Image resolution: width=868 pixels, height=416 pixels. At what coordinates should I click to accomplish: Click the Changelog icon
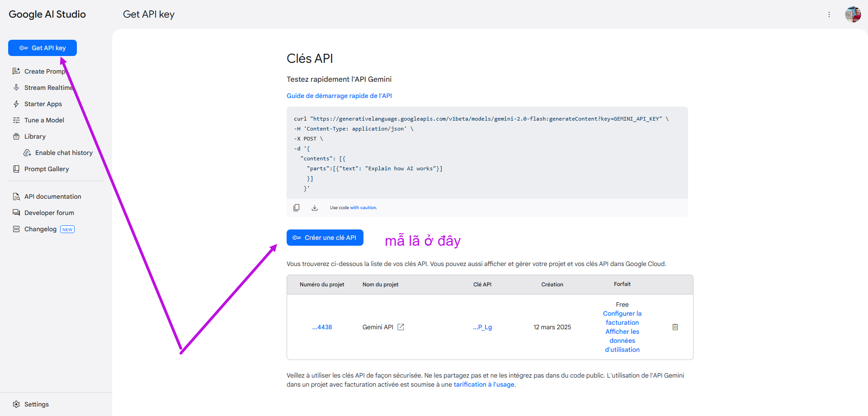coord(16,229)
